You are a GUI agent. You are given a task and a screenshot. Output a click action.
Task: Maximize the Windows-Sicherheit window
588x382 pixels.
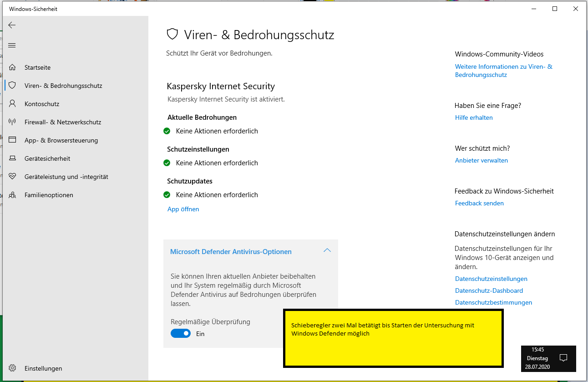(555, 9)
